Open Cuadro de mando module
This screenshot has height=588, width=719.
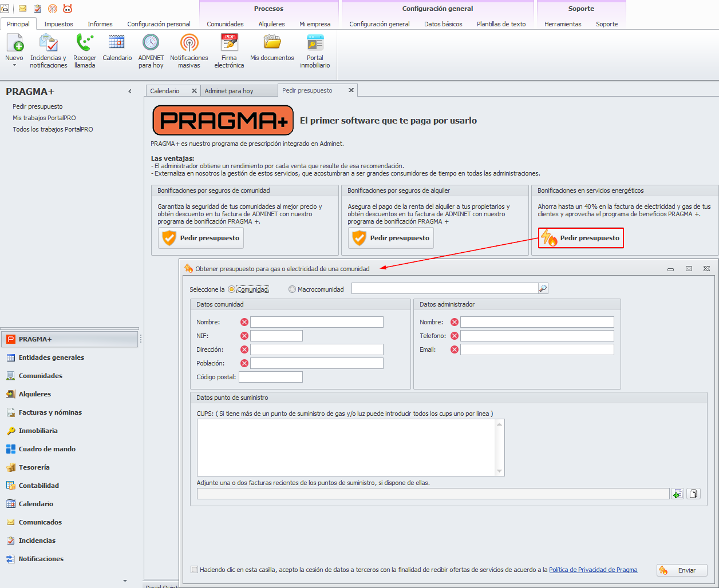[69, 449]
